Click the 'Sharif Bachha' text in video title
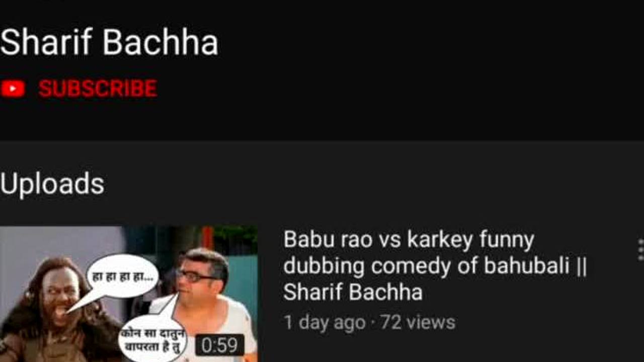644x362 pixels. 353,292
